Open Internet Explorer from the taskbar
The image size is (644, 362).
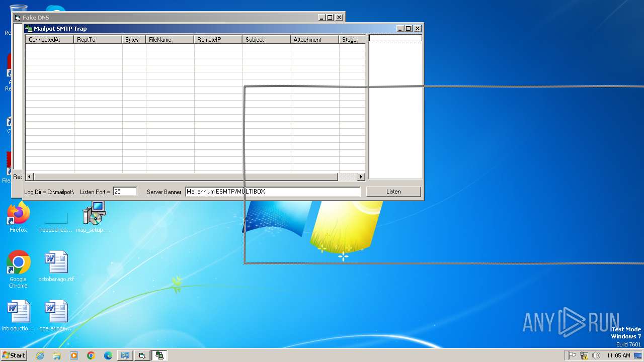(x=40, y=355)
